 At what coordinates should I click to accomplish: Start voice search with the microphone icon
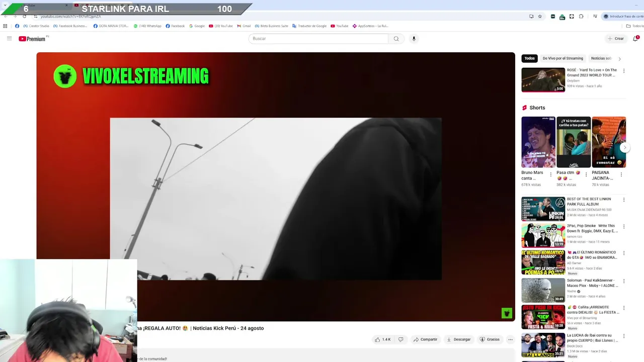(414, 39)
